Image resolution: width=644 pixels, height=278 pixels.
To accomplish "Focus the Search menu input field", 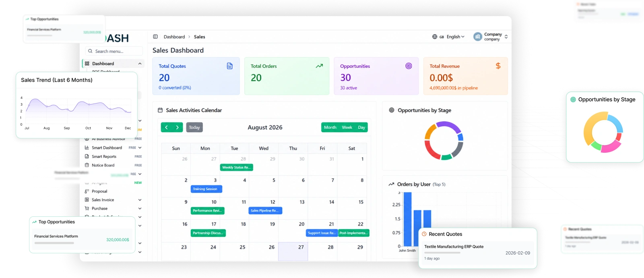I will [114, 51].
